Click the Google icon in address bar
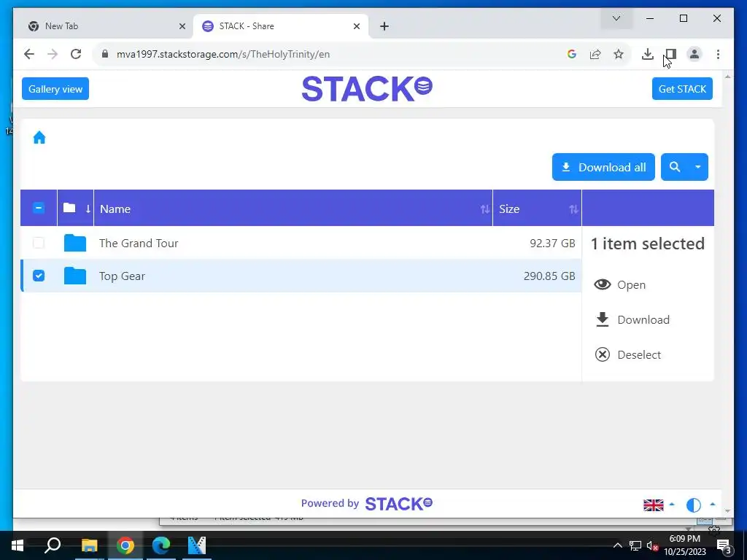 click(572, 54)
